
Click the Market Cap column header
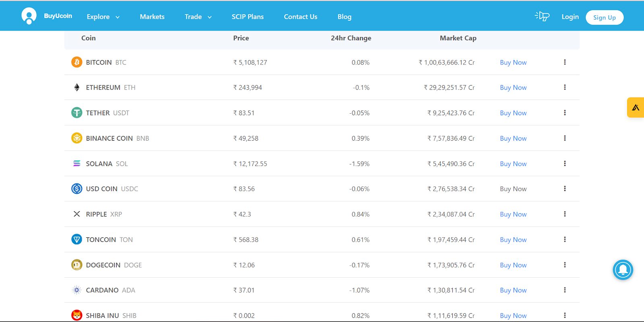pos(458,38)
